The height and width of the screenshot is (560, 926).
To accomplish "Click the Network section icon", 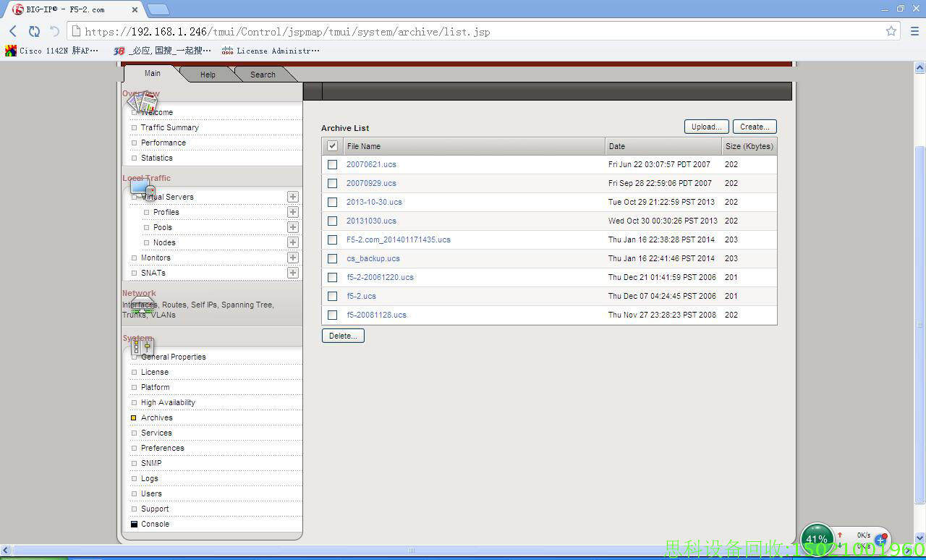I will [x=143, y=305].
